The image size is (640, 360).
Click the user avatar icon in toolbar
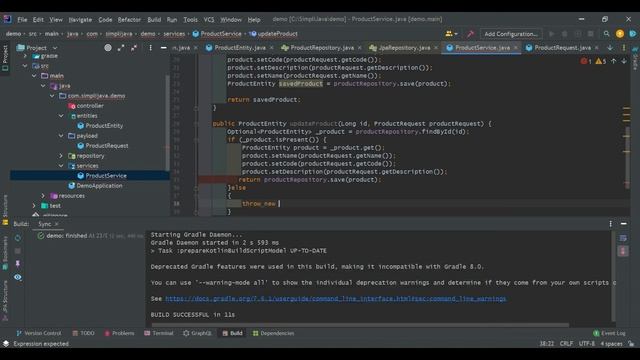620,34
